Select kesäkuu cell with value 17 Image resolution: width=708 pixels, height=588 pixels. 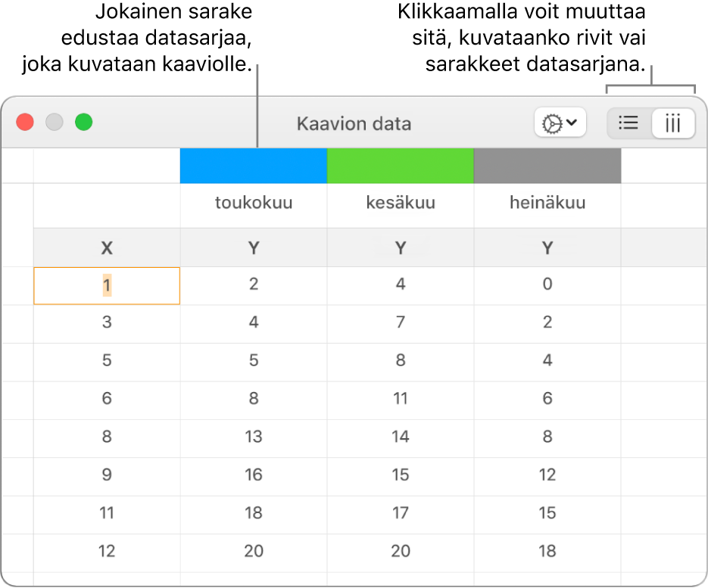coord(400,515)
